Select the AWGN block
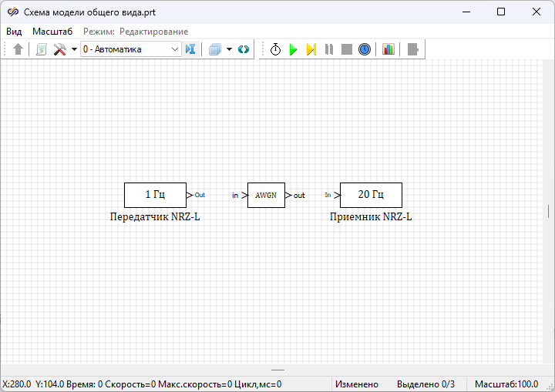The image size is (555, 392). [266, 196]
